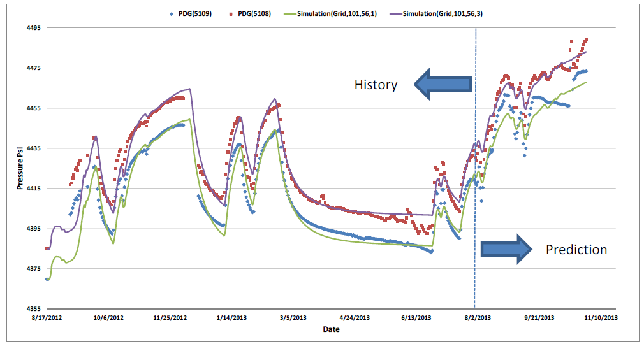Select the Simulation(Grid,101,56,1) legend text

337,13
